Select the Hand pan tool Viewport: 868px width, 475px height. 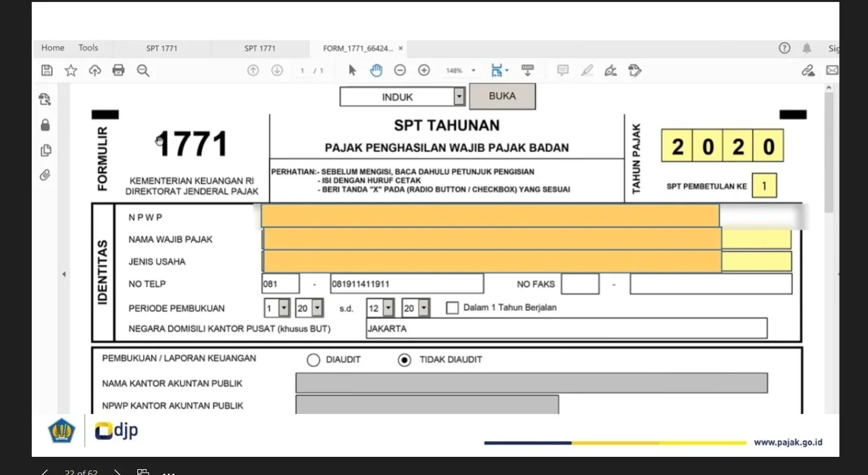(x=376, y=71)
